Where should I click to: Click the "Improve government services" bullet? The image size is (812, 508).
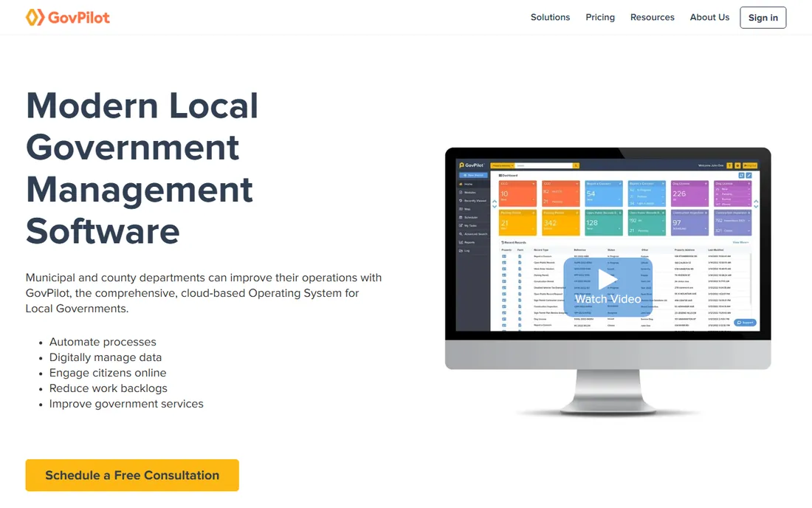[126, 404]
